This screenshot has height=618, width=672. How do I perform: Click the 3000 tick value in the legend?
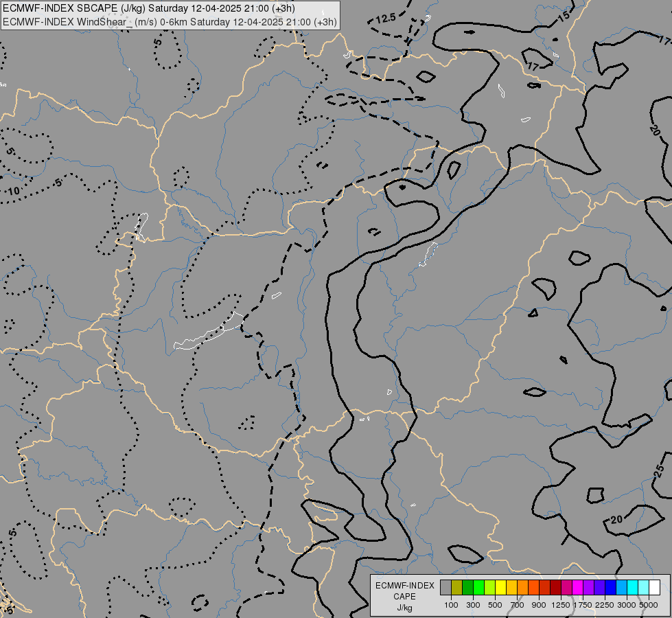pos(627,605)
